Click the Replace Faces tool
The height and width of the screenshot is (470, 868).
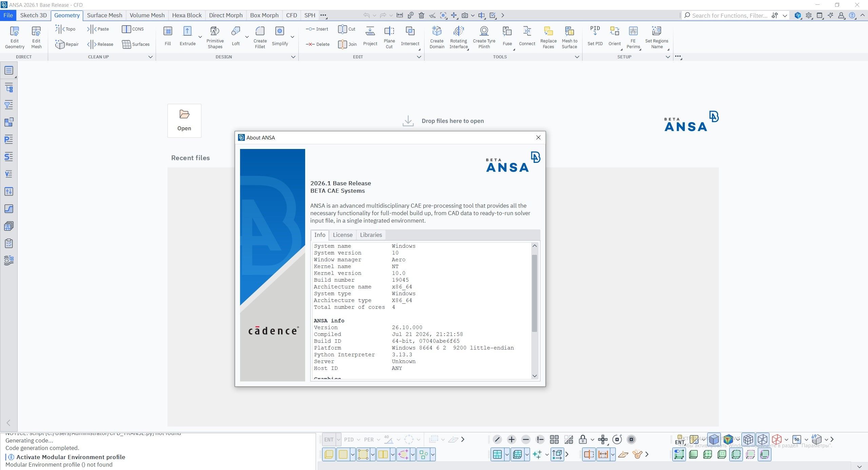pyautogui.click(x=548, y=37)
